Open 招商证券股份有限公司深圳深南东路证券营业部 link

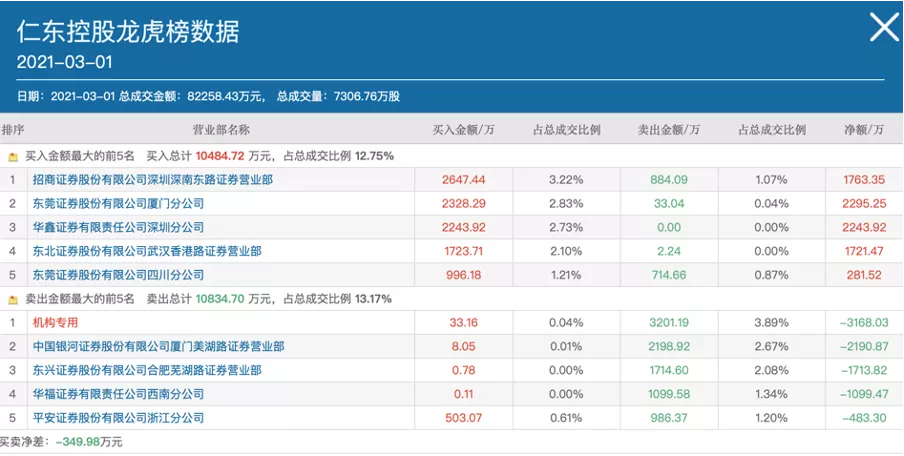(x=153, y=180)
